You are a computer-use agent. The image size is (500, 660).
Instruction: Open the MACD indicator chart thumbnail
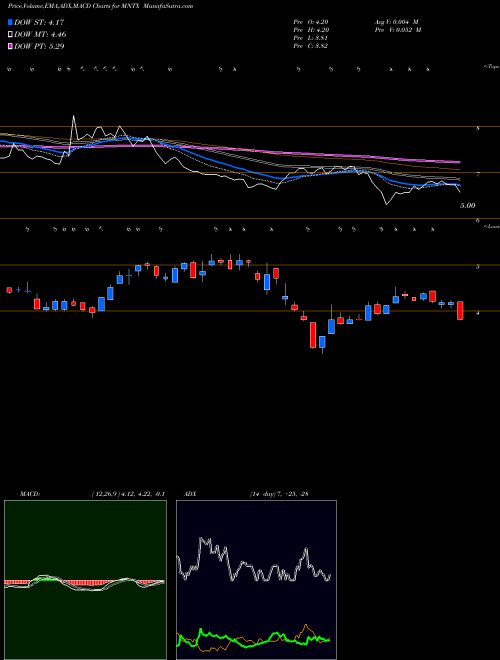click(85, 580)
